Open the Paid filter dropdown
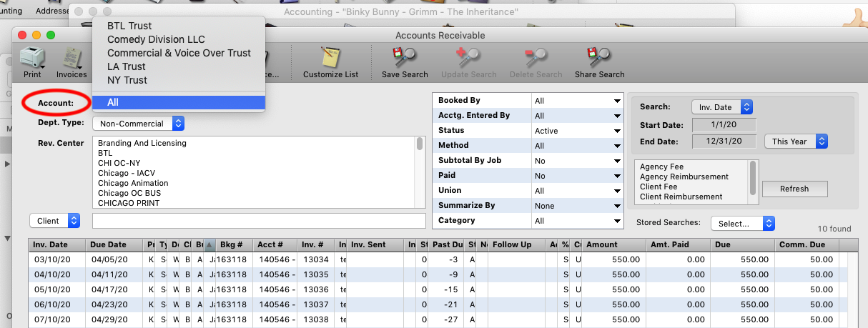Viewport: 868px width, 328px height. [x=577, y=176]
